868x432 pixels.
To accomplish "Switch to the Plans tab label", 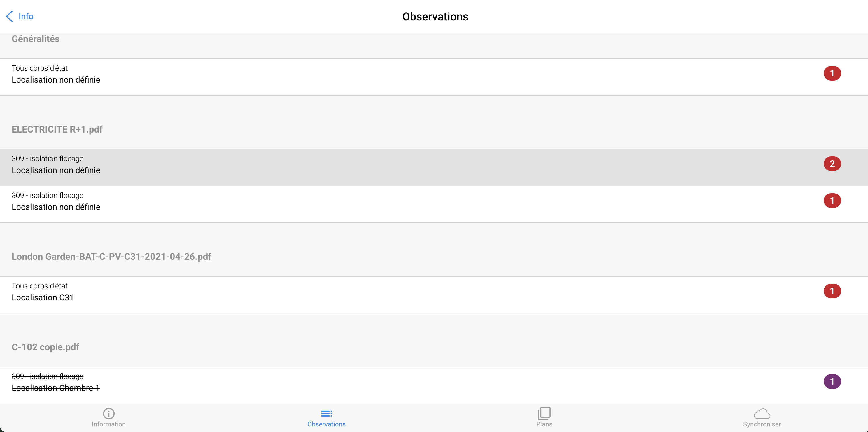I will (x=544, y=424).
